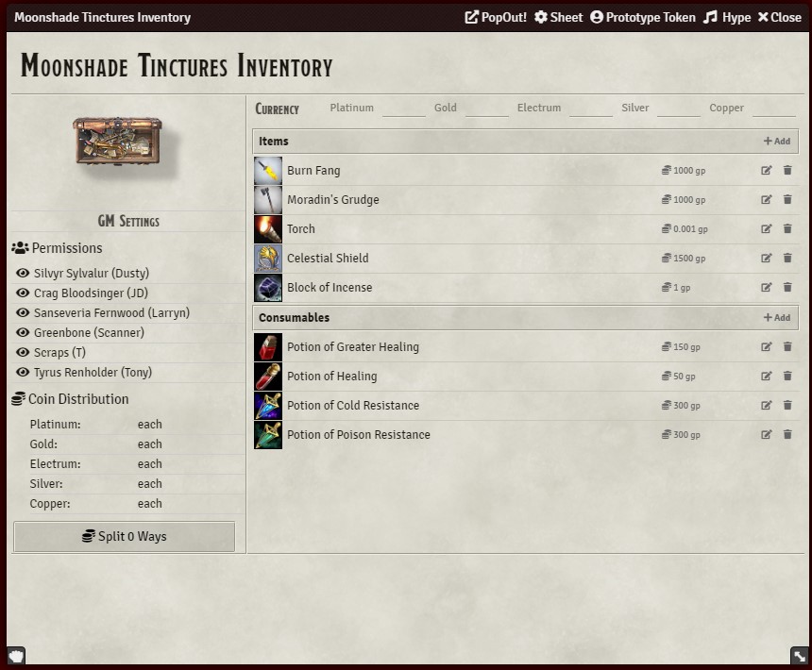Edit the Potion of Cold Resistance
Viewport: 812px width, 670px height.
(766, 405)
